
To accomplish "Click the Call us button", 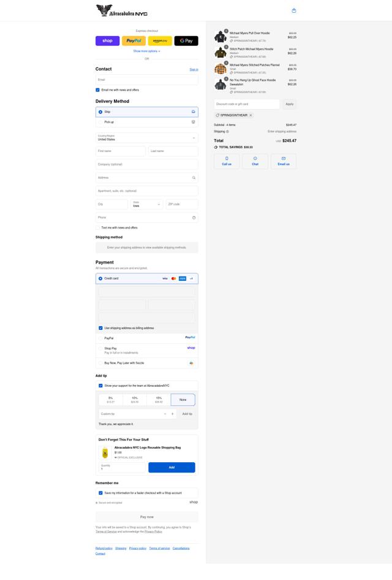I will click(x=227, y=161).
